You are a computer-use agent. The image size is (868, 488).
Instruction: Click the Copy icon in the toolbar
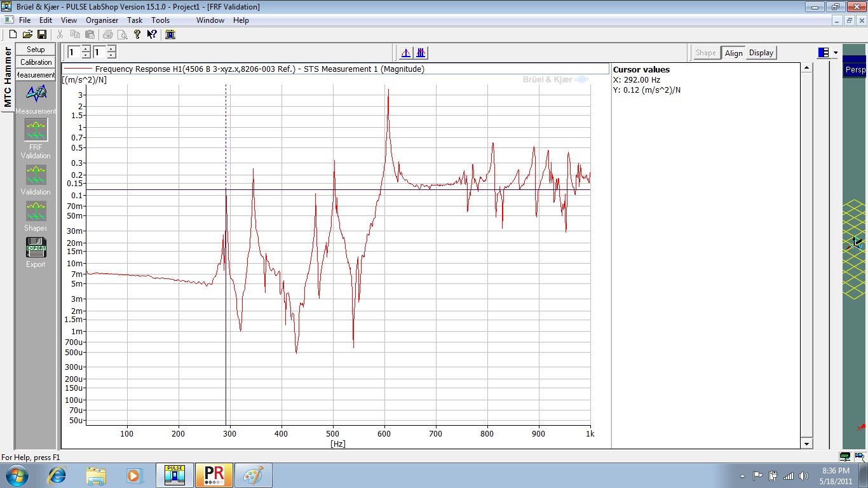75,34
